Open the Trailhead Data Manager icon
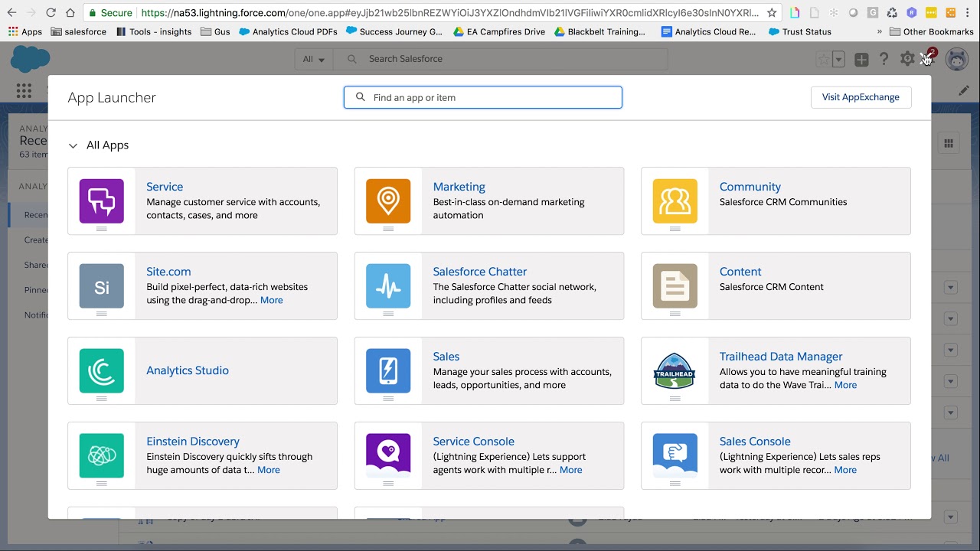The width and height of the screenshot is (980, 551). pyautogui.click(x=675, y=371)
